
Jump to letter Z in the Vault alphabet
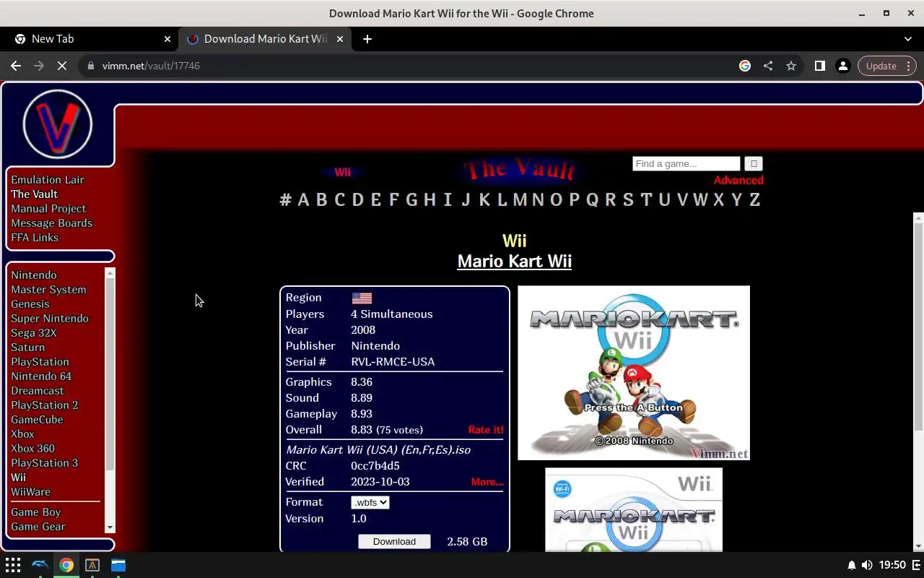pyautogui.click(x=754, y=200)
